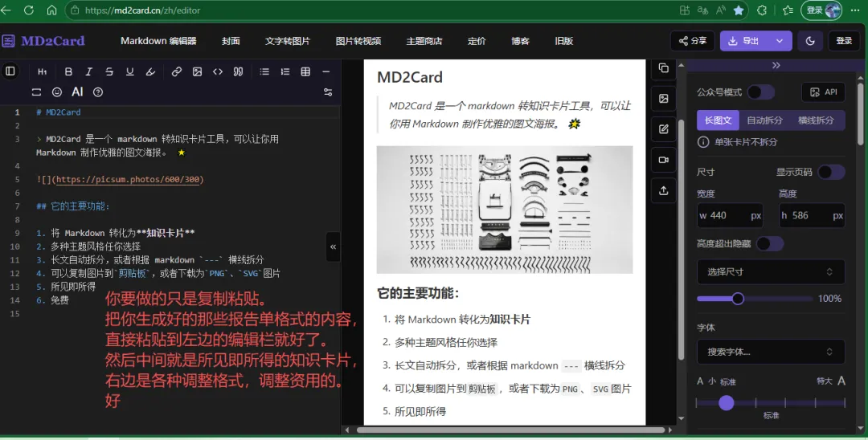Collapse the editor pane chevron
868x440 pixels.
pyautogui.click(x=333, y=246)
